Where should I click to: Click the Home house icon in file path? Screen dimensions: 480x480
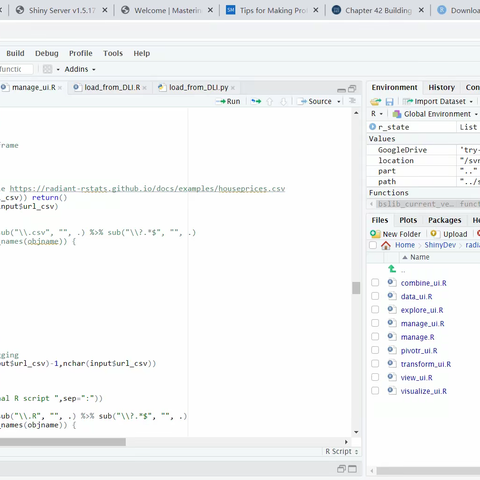(386, 245)
